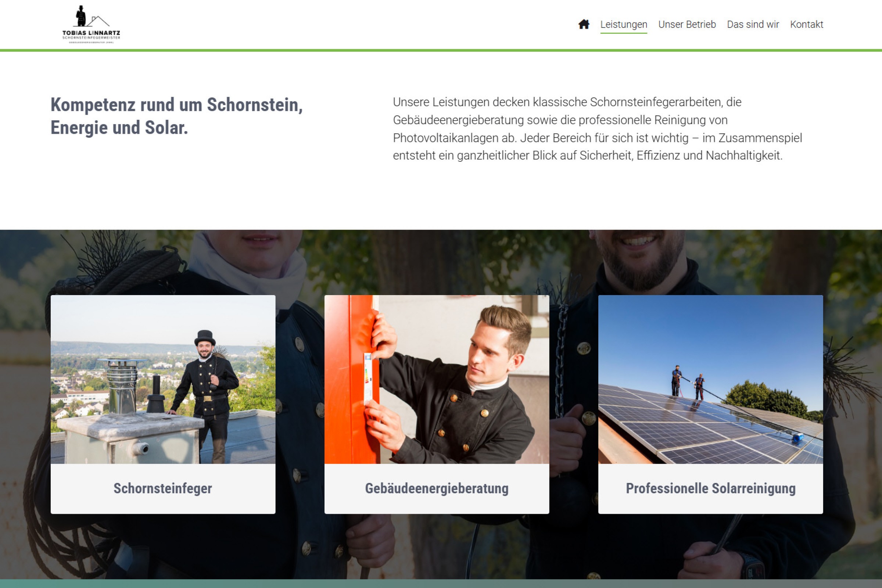The image size is (882, 588).
Task: Click the home icon in navigation
Action: click(584, 24)
